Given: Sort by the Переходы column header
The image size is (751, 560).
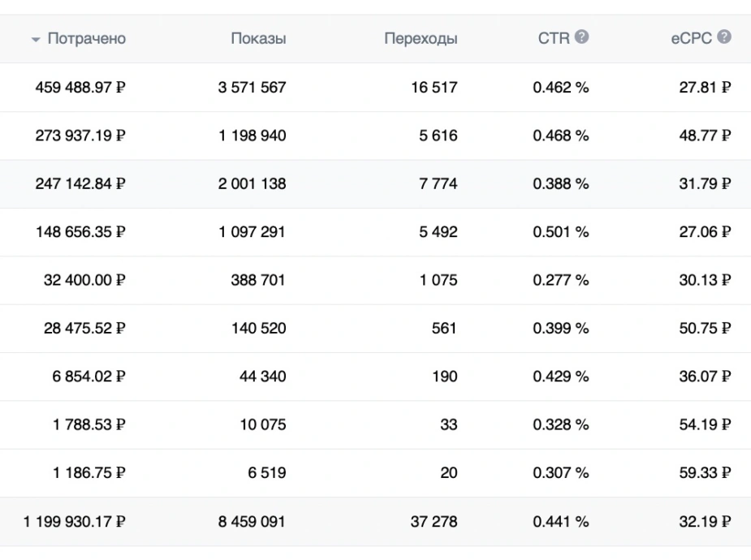Looking at the screenshot, I should pyautogui.click(x=421, y=38).
